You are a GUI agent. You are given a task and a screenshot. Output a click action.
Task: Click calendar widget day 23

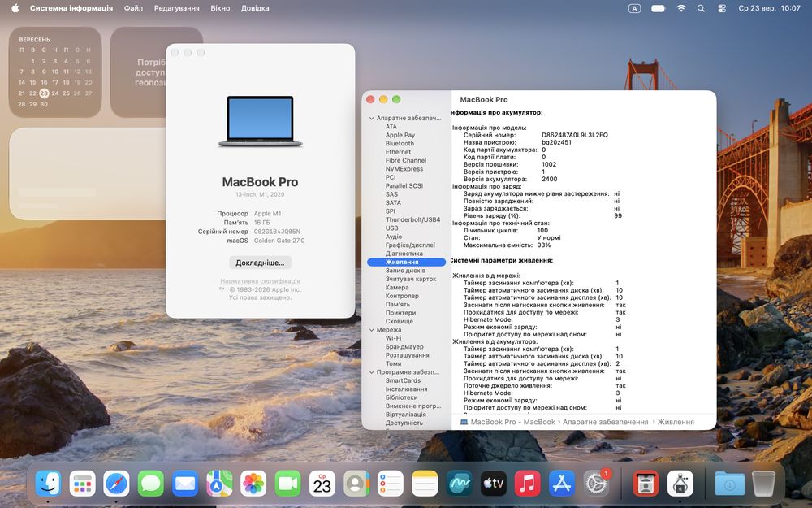pos(44,93)
